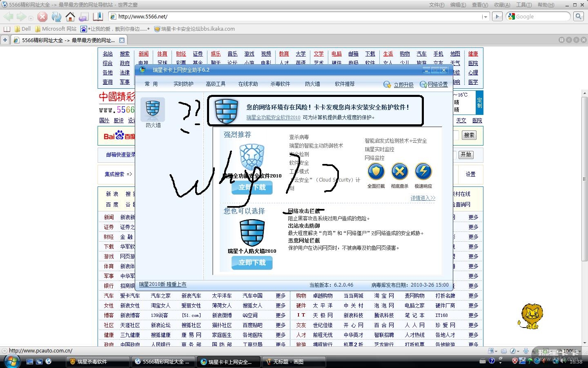The height and width of the screenshot is (368, 588).
Task: Click the go arrow beside address bar
Action: coord(497,16)
